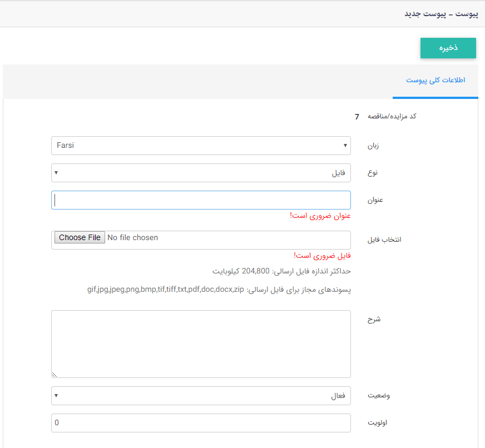Expand the status selector arrow
The height and width of the screenshot is (448, 485).
56,396
